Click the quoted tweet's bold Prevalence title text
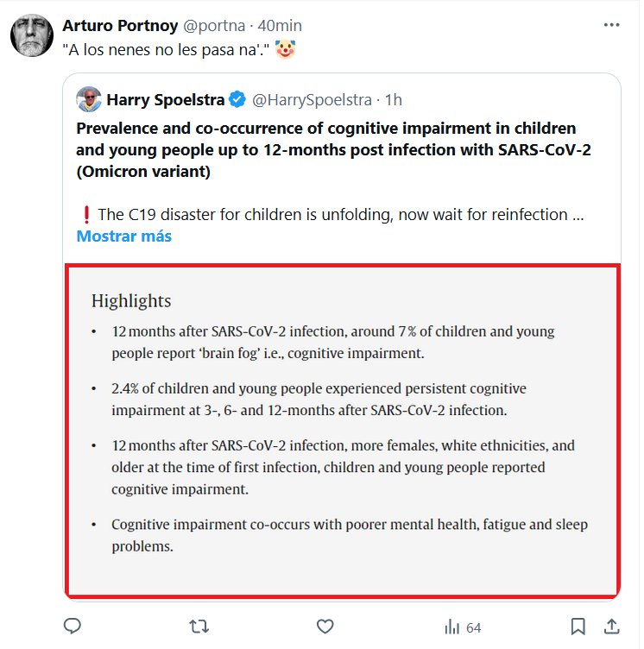644x649 pixels. (326, 149)
